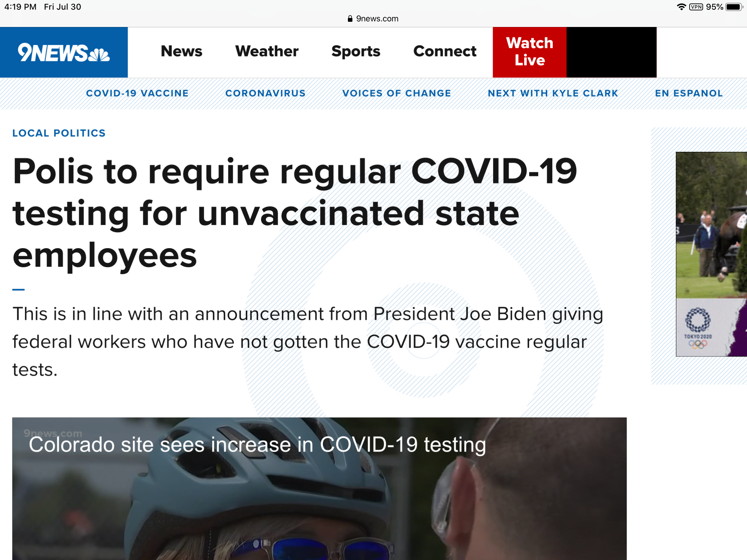Click the Local Politics category label
Viewport: 747px width, 560px height.
tap(59, 133)
